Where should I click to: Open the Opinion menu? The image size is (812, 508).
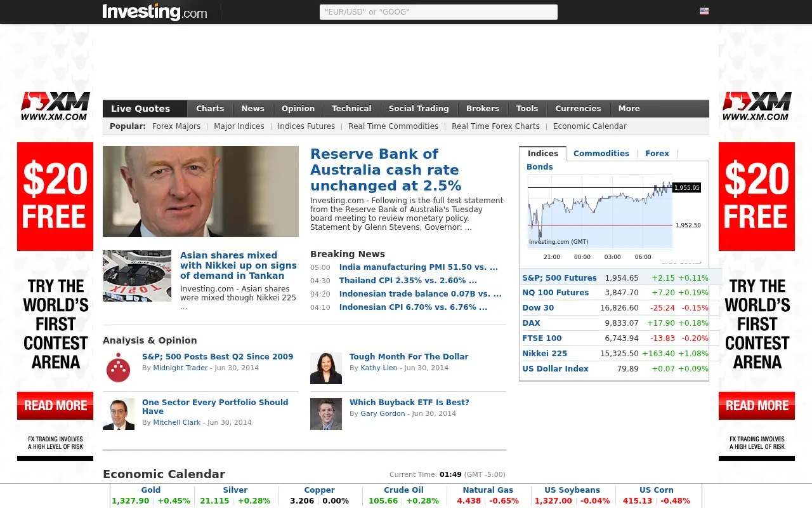pyautogui.click(x=298, y=109)
